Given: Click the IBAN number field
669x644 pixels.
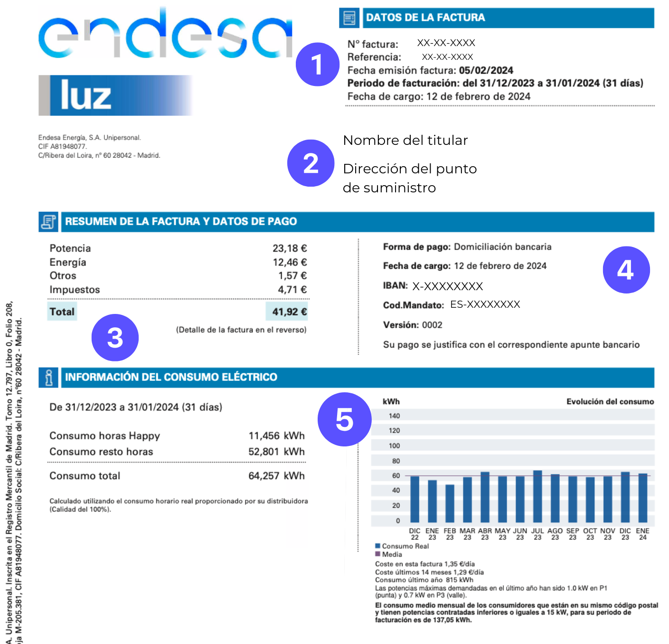Looking at the screenshot, I should [x=447, y=286].
